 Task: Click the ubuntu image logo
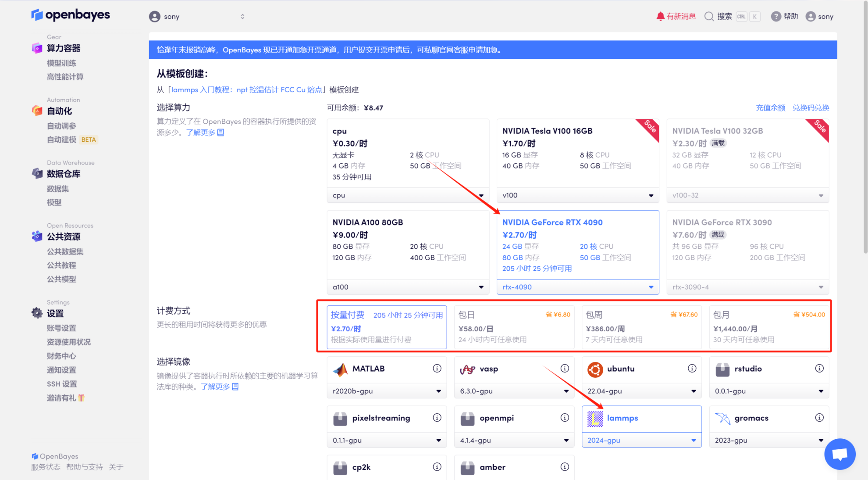(595, 369)
